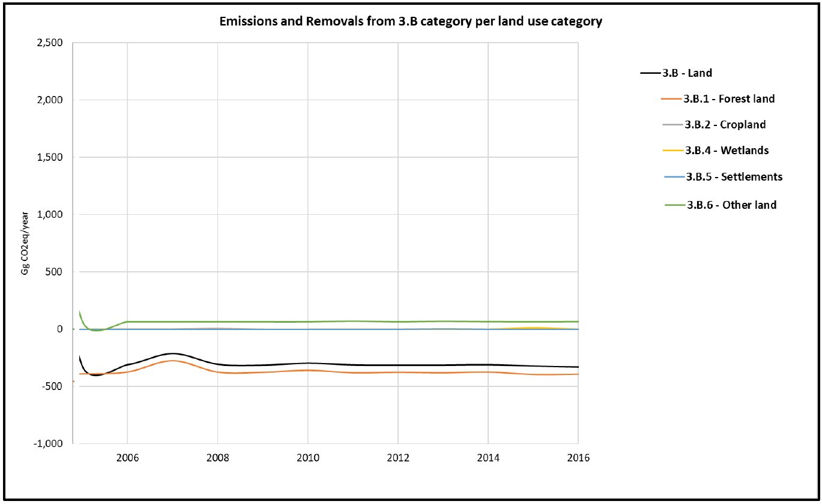Click the blue Settlements legend swatch
This screenshot has width=822, height=504.
point(674,177)
